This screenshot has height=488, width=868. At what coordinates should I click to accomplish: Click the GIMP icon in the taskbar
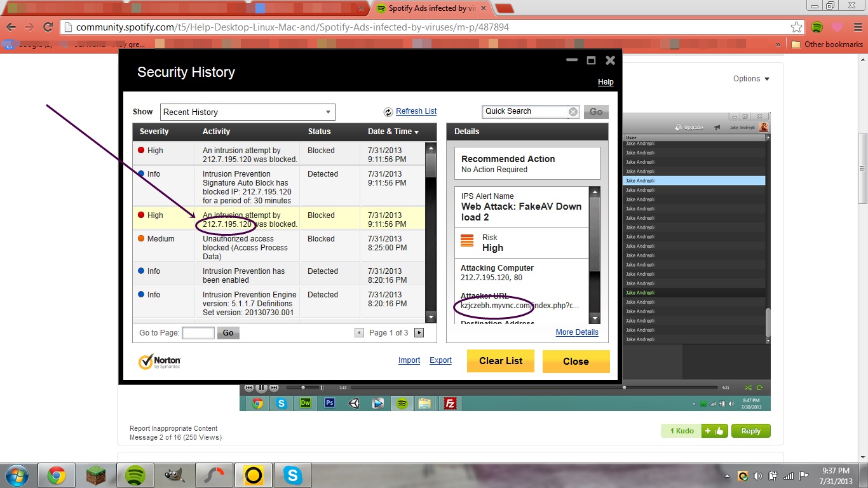pos(174,475)
